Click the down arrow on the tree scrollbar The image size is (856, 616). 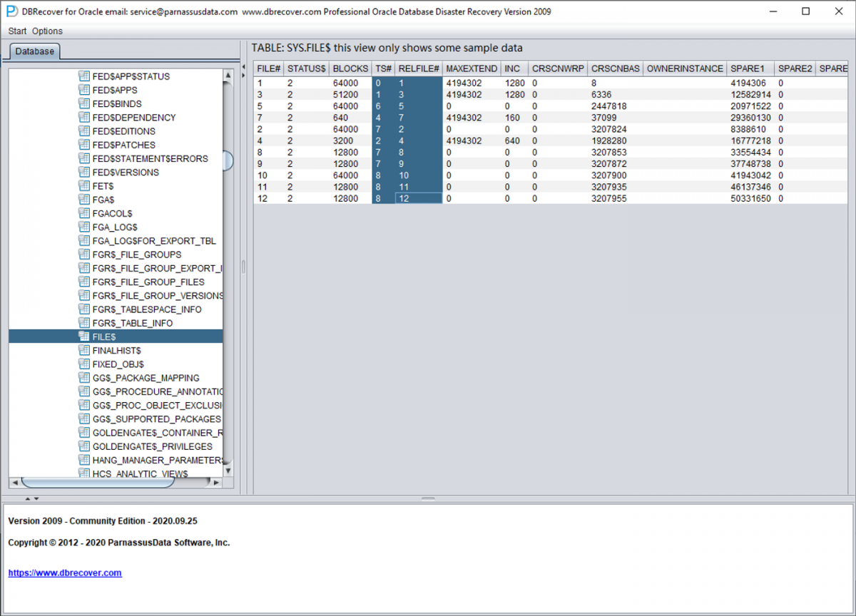coord(228,471)
